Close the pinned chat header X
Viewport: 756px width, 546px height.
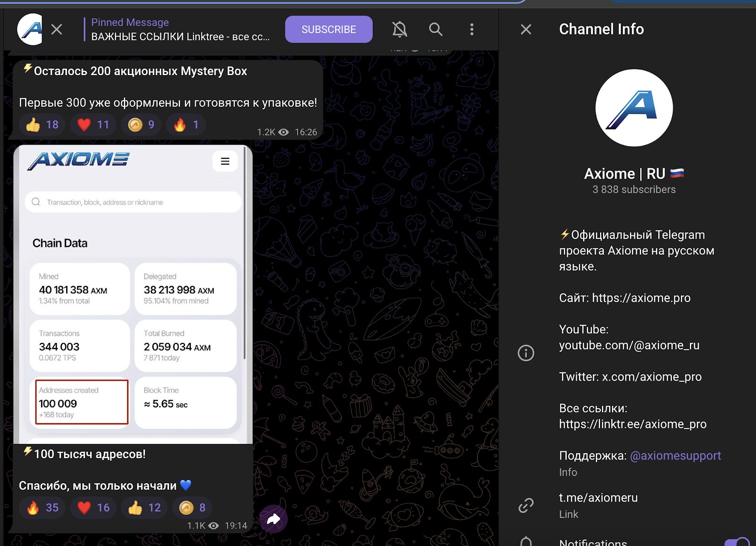click(x=57, y=30)
